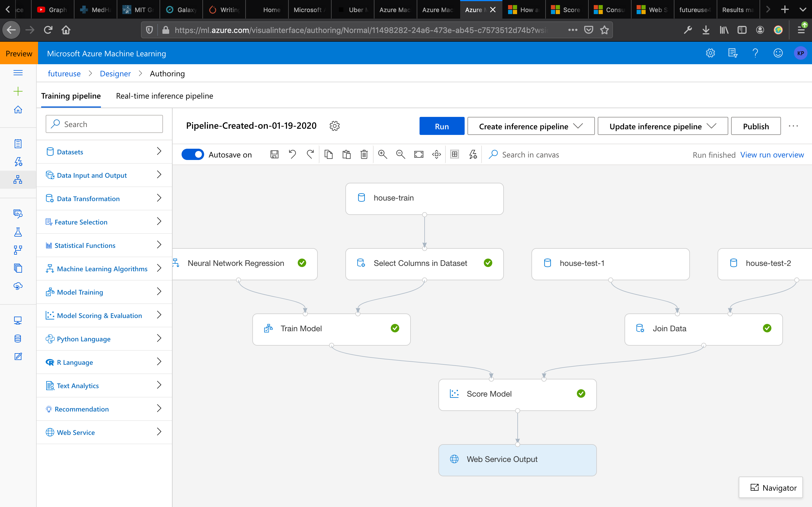Image resolution: width=812 pixels, height=507 pixels.
Task: Click the zoom in magnifier icon
Action: click(383, 155)
